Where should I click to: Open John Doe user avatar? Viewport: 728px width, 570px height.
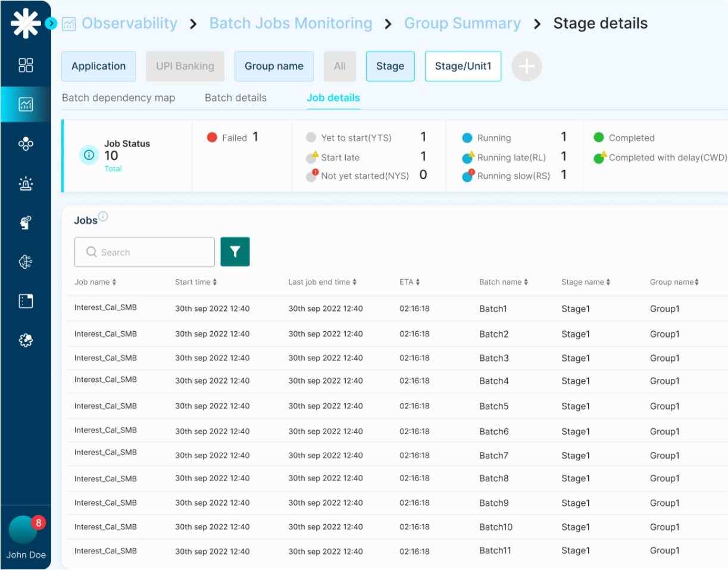[24, 529]
